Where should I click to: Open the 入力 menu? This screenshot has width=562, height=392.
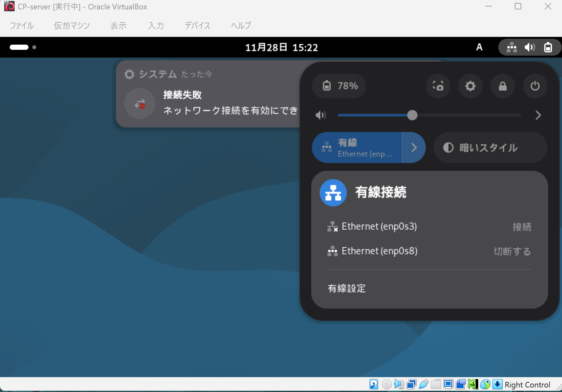[156, 26]
